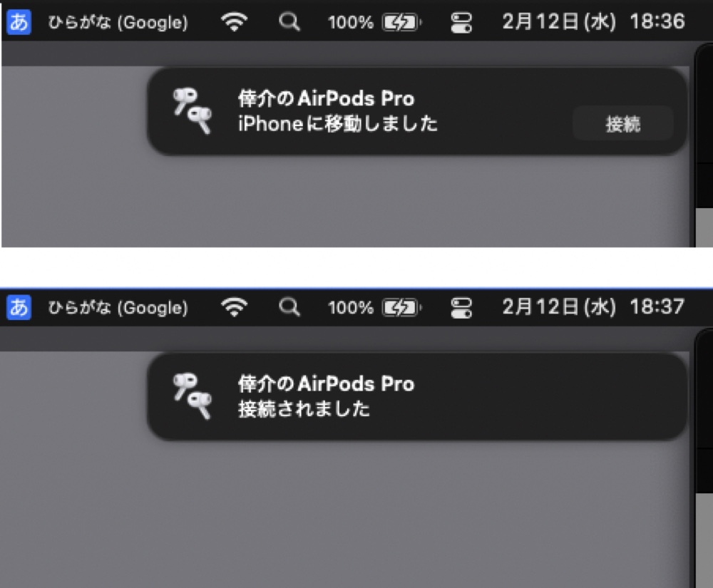Screen dimensions: 713x588
Task: Click the 2月12日(水) 18:37 clock
Action: 593,306
